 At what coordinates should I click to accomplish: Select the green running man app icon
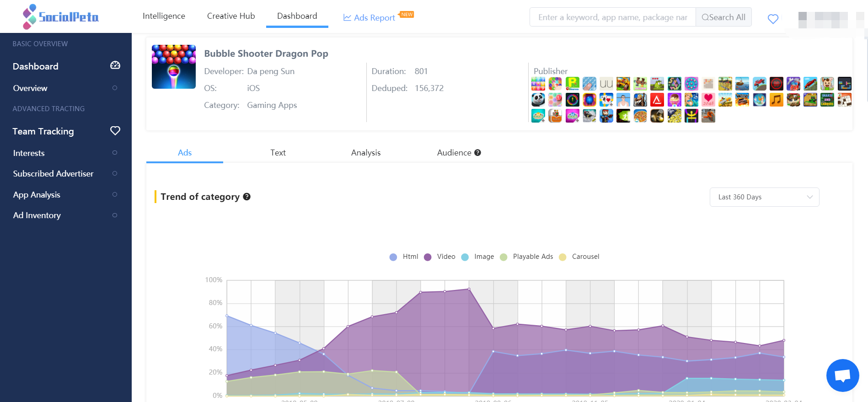[x=623, y=116]
